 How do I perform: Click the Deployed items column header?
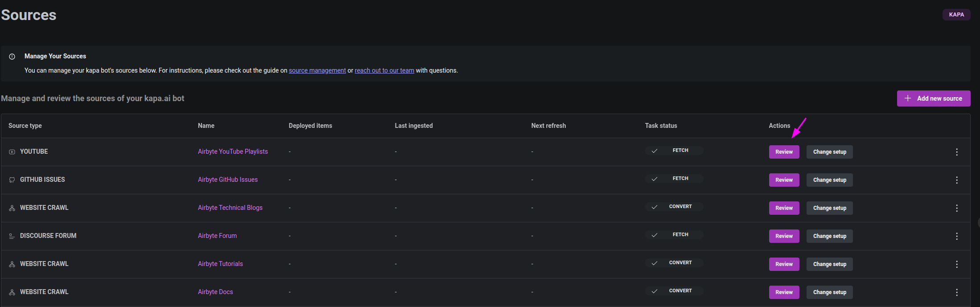click(x=310, y=126)
